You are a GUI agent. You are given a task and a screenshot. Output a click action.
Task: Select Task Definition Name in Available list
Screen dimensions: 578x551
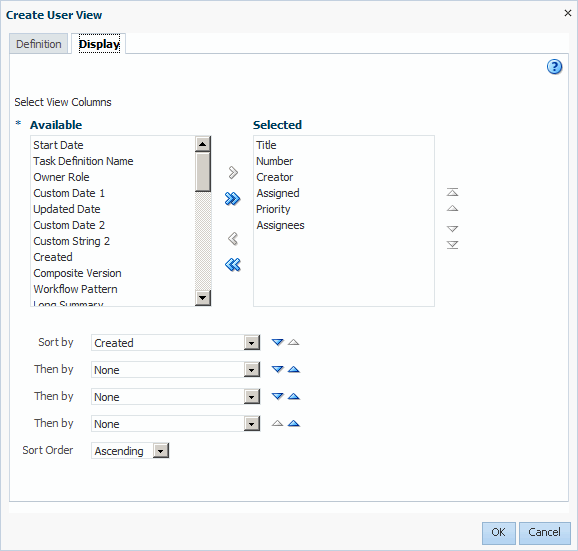(83, 161)
